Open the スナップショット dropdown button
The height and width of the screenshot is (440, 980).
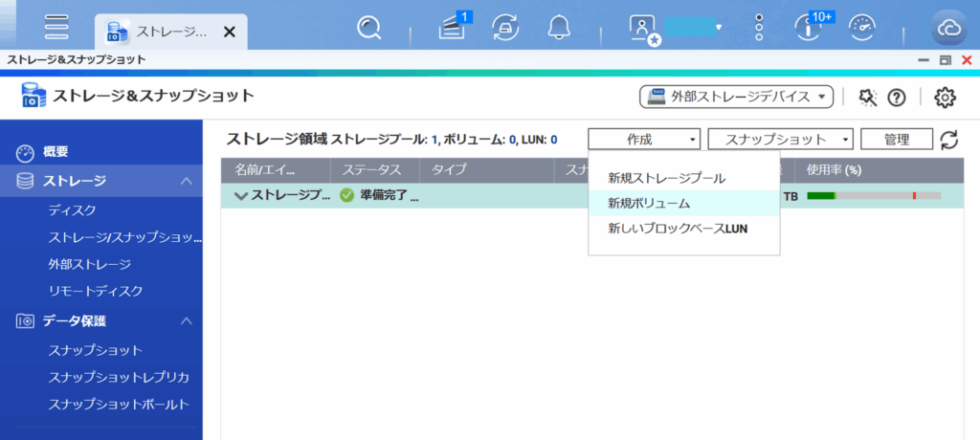[780, 140]
